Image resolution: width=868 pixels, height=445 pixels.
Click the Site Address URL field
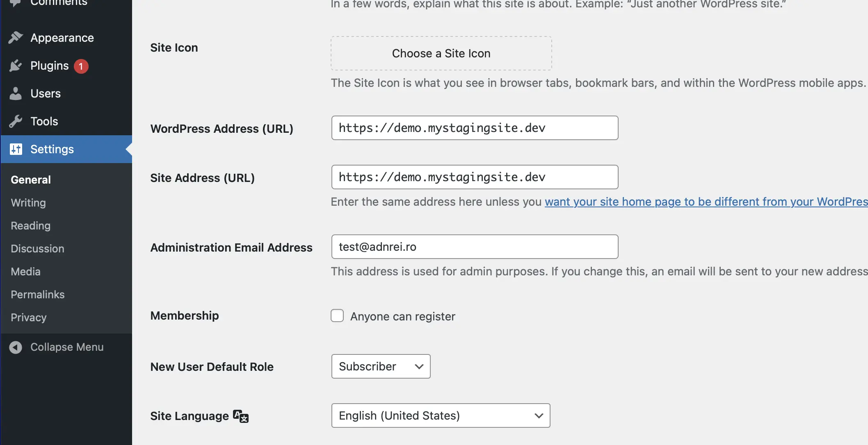[475, 177]
